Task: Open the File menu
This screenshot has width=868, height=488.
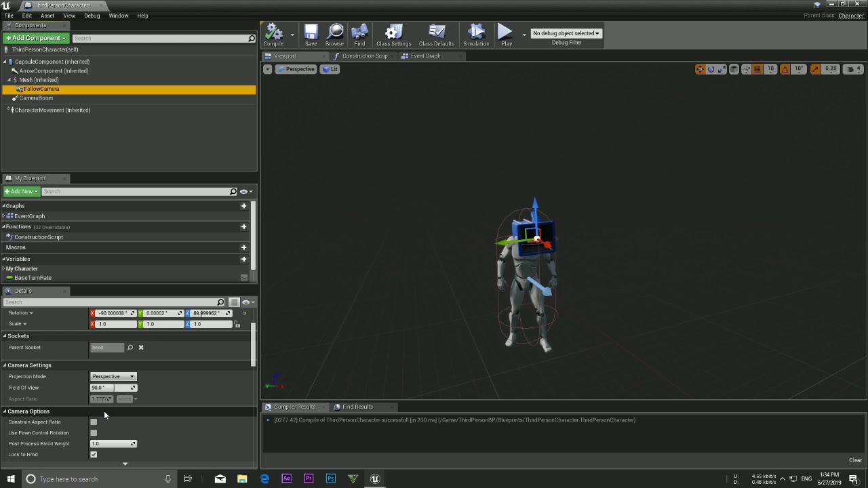Action: point(9,16)
